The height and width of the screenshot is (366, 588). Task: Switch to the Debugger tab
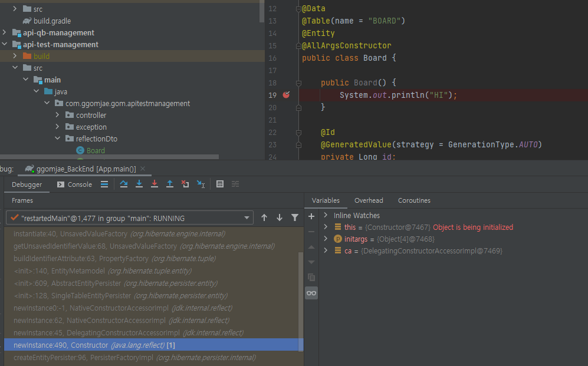(x=27, y=184)
